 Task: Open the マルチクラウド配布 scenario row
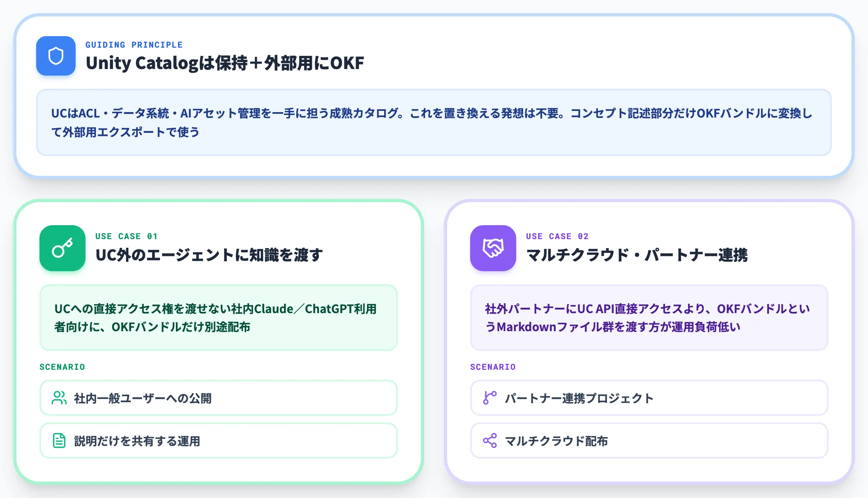tap(649, 440)
